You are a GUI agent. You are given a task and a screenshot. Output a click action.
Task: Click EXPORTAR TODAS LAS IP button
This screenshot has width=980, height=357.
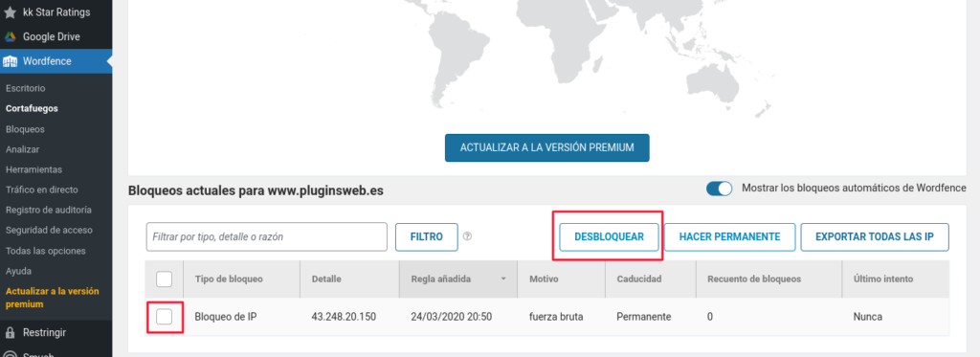pyautogui.click(x=875, y=237)
